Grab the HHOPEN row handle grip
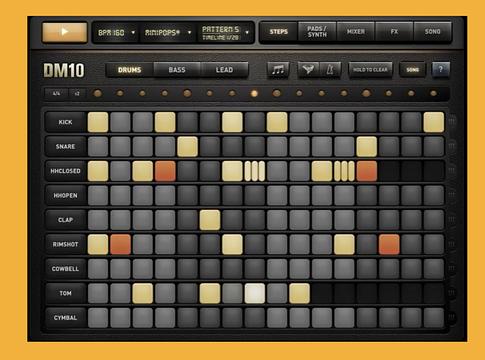Screen dimensions: 485x360 452,195
